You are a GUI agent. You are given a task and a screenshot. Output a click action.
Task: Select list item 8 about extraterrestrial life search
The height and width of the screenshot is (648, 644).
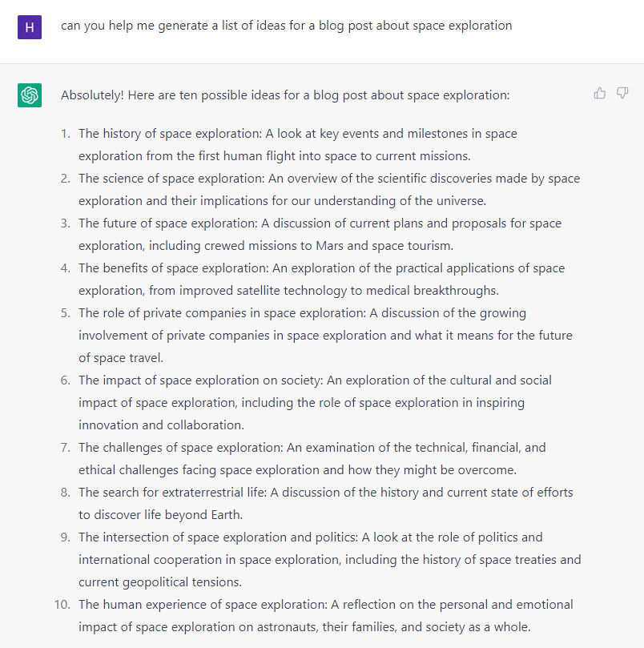tap(326, 503)
